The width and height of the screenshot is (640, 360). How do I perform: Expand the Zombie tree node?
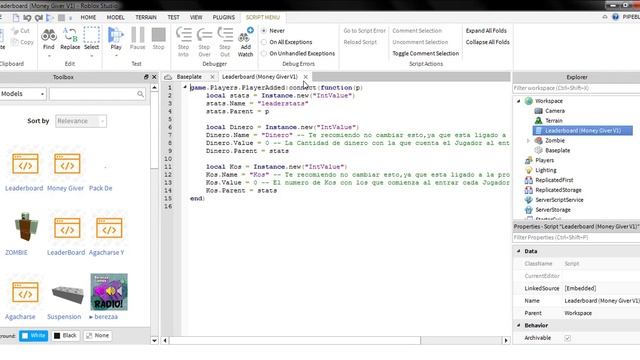tap(528, 140)
